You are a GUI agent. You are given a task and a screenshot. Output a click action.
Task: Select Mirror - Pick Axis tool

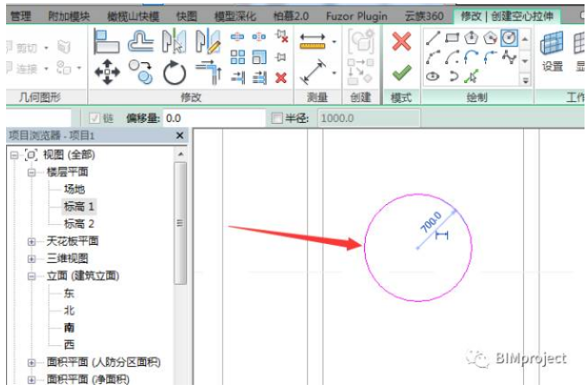[x=174, y=42]
